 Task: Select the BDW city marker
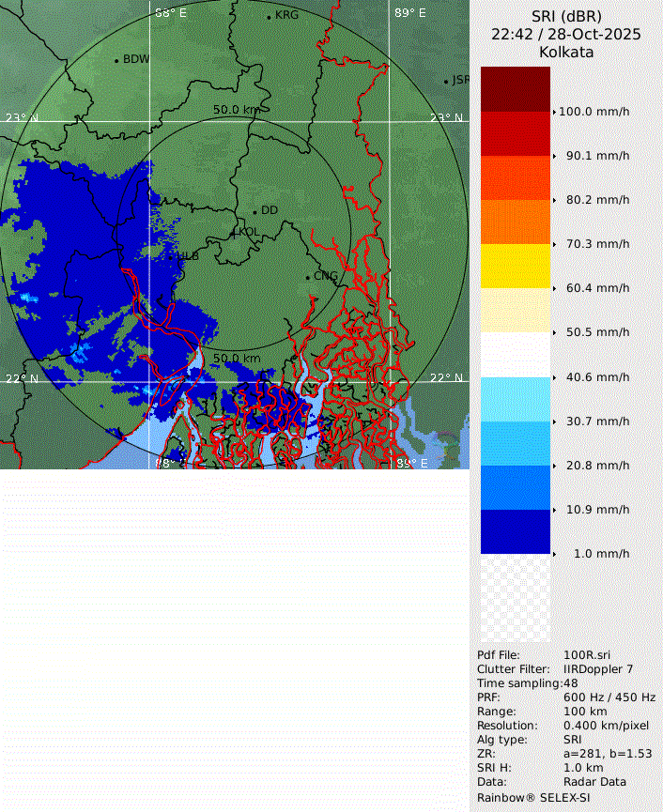116,60
